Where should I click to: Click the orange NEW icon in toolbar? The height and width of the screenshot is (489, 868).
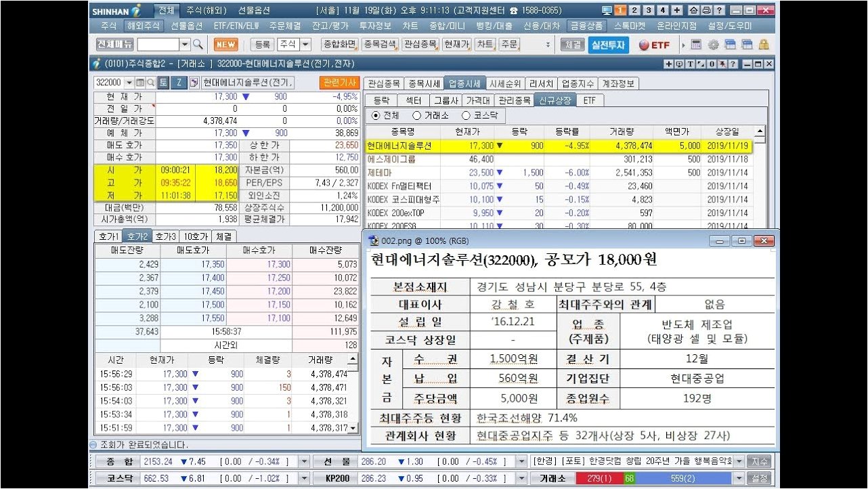(x=226, y=44)
